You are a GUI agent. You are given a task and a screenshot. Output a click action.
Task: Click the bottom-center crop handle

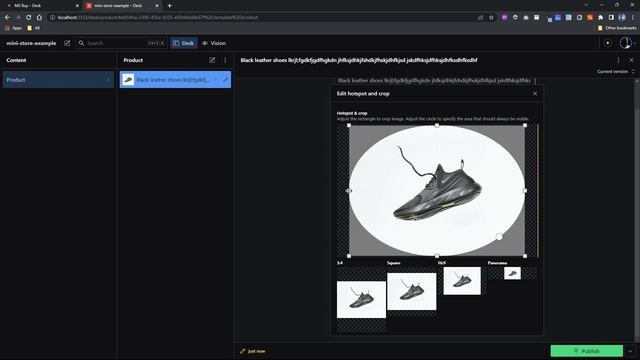[437, 256]
